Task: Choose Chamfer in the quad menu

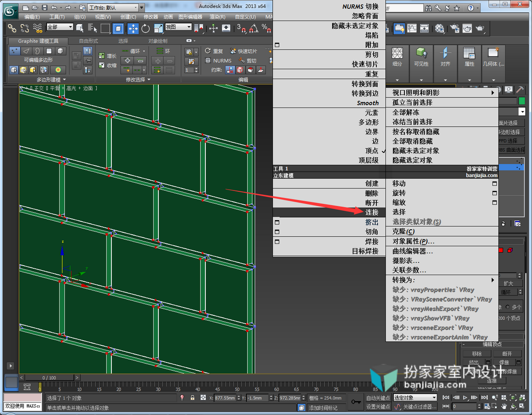Action: [x=329, y=232]
